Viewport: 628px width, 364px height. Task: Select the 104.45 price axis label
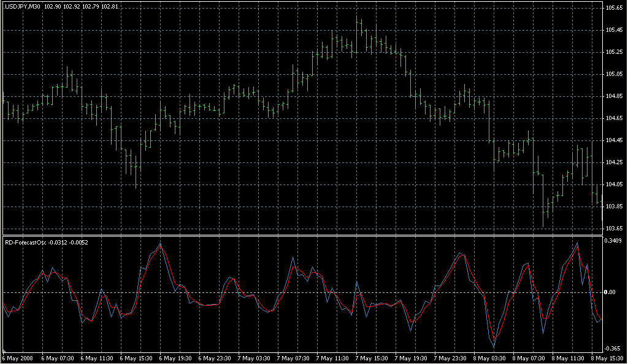(x=614, y=140)
